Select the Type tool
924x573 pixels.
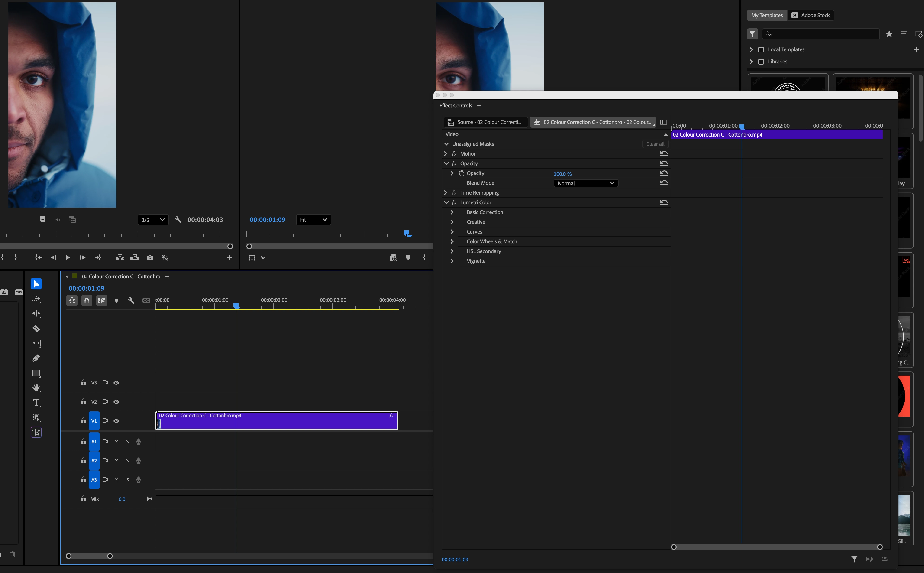coord(36,403)
